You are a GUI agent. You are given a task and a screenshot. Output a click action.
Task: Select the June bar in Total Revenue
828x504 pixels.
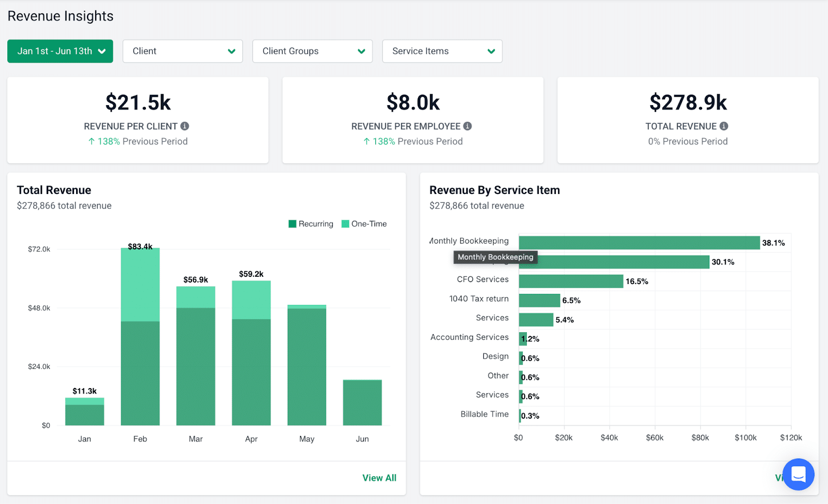click(x=362, y=403)
